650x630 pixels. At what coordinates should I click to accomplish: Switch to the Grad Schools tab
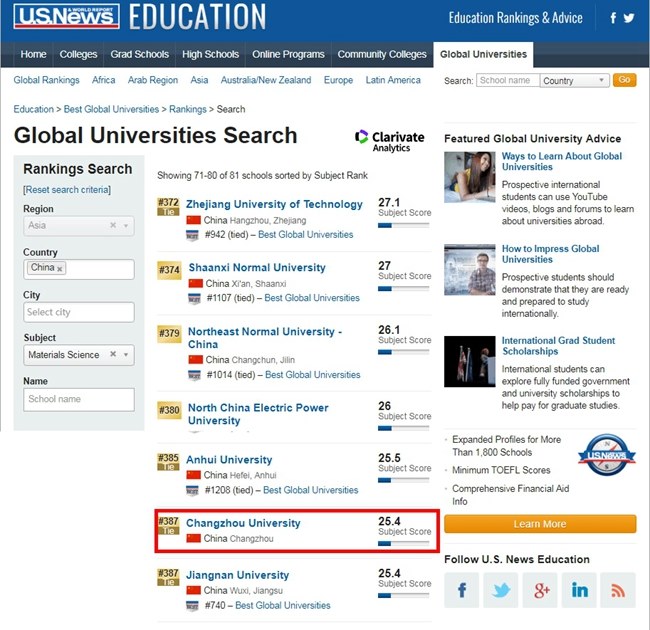(140, 54)
